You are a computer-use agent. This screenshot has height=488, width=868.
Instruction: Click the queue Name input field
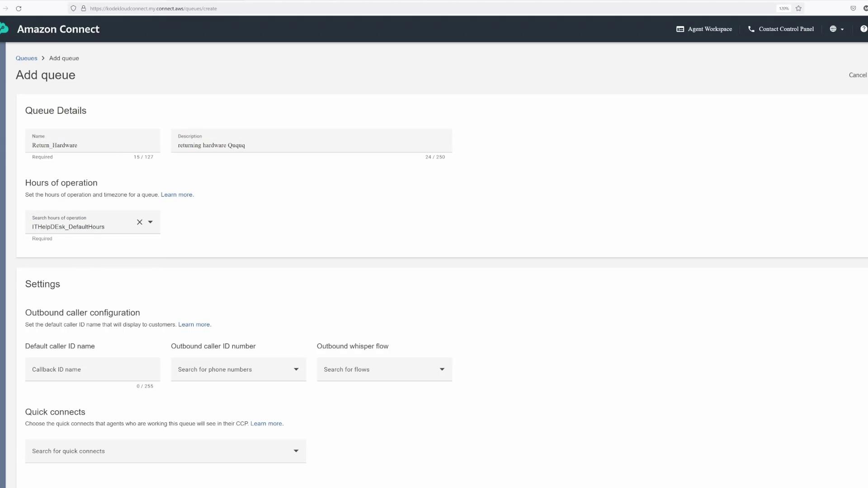(x=92, y=145)
